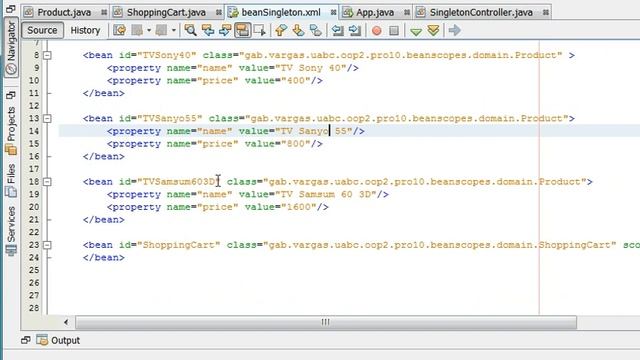Screen dimensions: 640x360
Task: Click horizontal scrollbar left arrow
Action: 66,322
